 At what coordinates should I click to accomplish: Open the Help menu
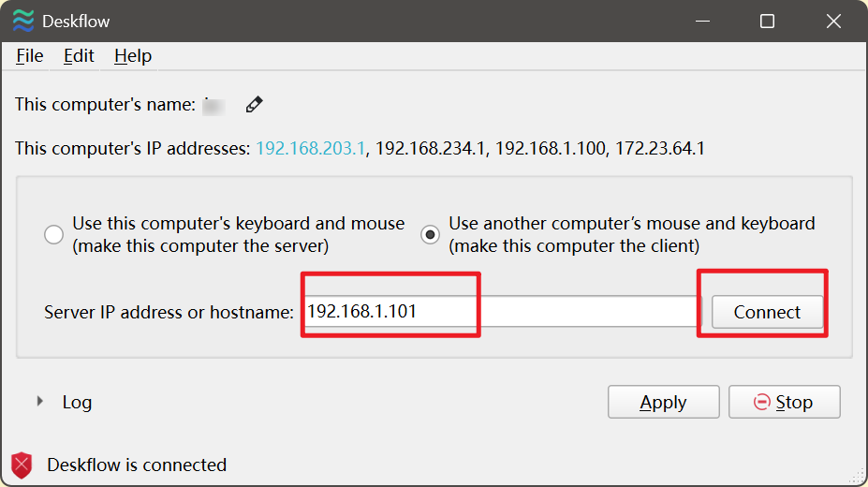coord(133,56)
